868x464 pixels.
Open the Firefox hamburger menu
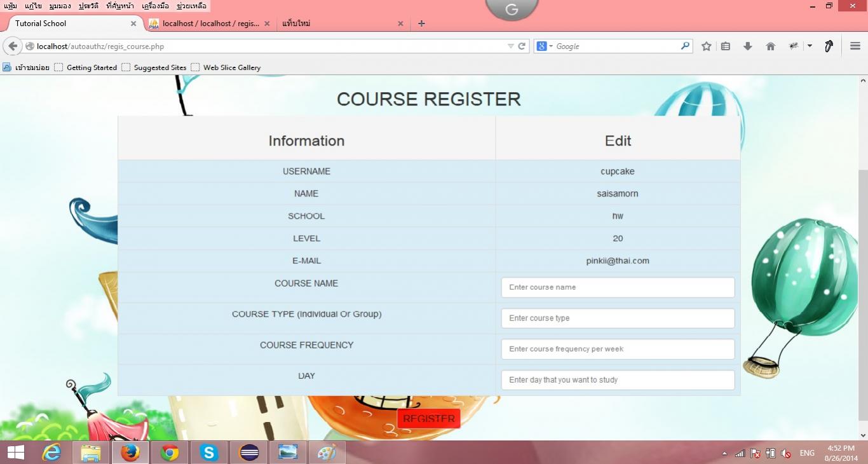tap(855, 46)
